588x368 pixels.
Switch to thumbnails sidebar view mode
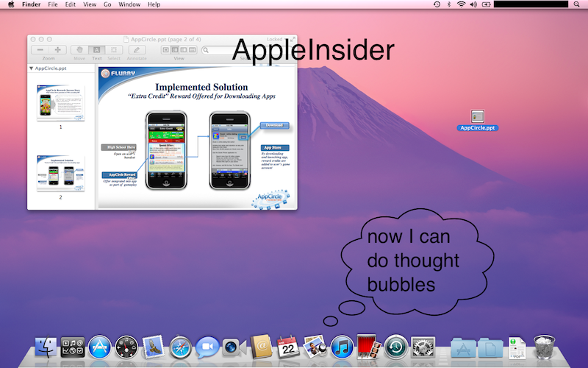pos(175,50)
